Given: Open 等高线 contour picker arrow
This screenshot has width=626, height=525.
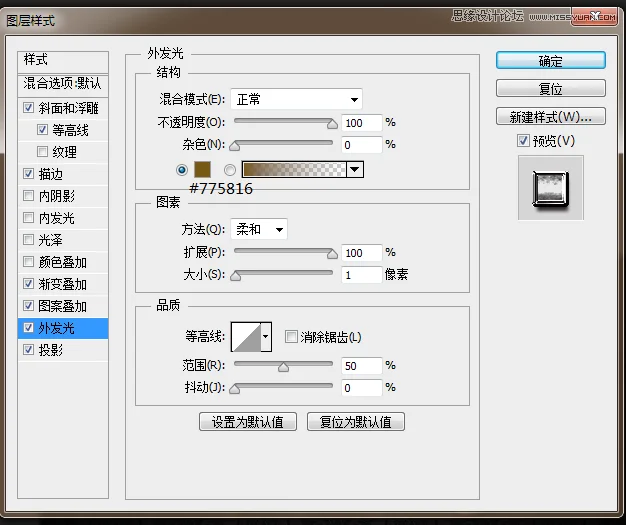Looking at the screenshot, I should pos(266,337).
